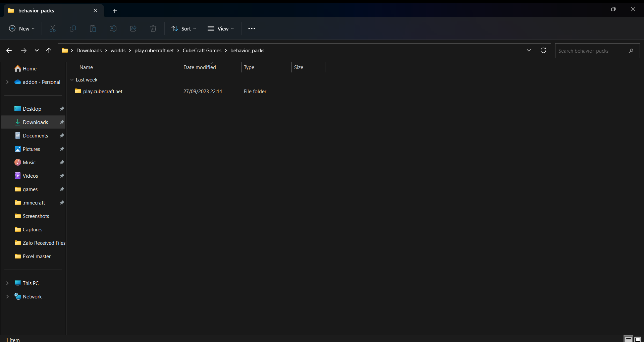Image resolution: width=644 pixels, height=342 pixels.
Task: Go to CubeCraft Games in the breadcrumb
Action: (x=202, y=50)
